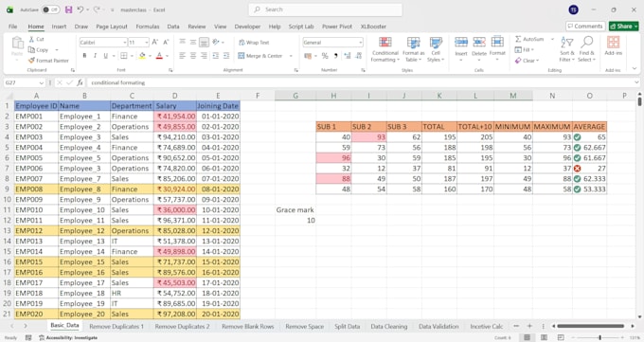This screenshot has width=644, height=342.
Task: Click the AutoSum sigma button
Action: (529, 39)
